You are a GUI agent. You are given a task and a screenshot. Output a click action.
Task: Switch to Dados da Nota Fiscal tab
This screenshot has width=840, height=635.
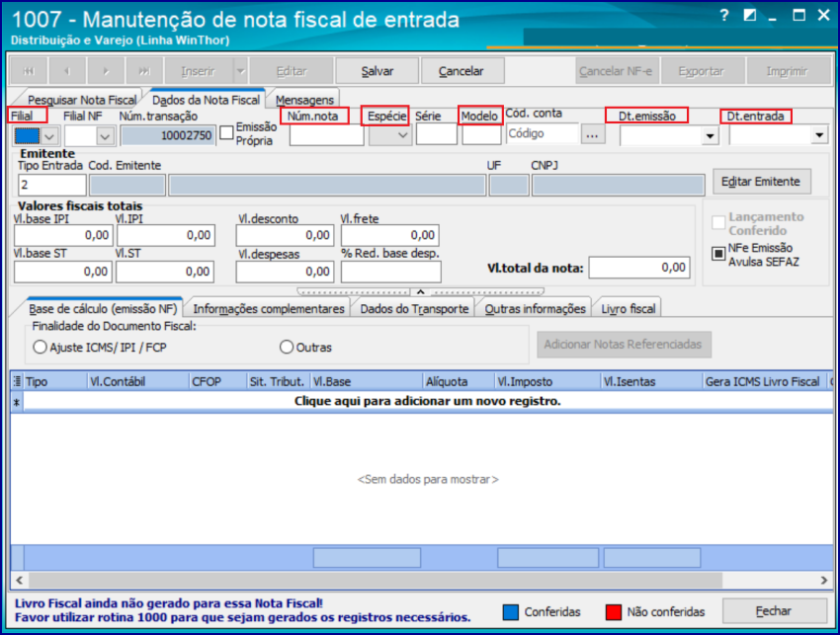[206, 100]
